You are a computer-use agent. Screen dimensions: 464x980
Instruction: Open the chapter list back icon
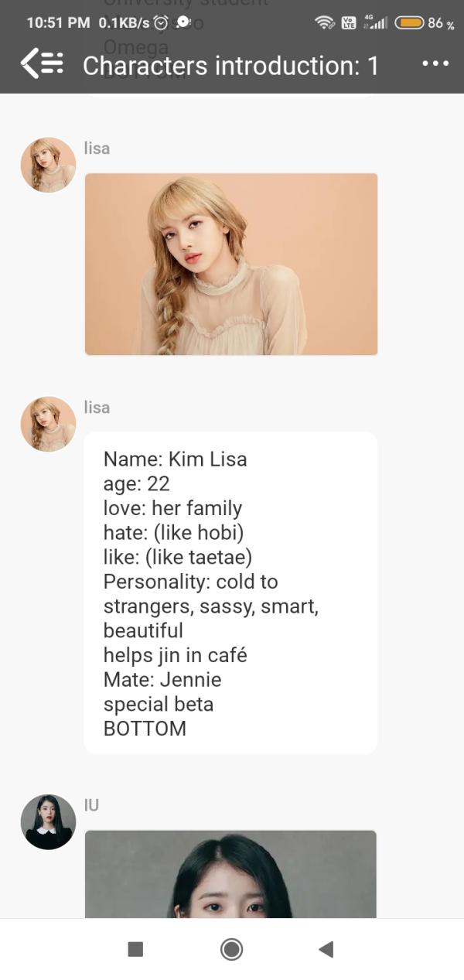tap(42, 63)
